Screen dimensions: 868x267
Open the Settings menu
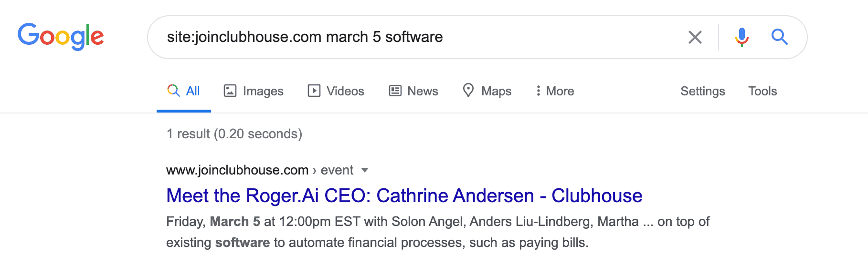tap(702, 91)
